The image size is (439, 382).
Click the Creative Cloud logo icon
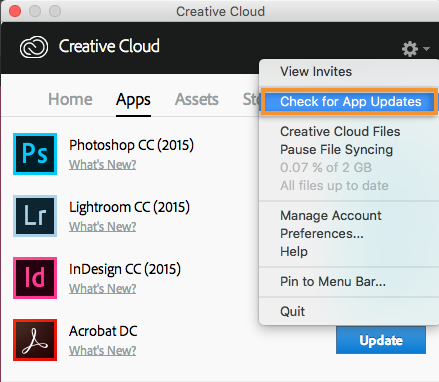pyautogui.click(x=34, y=47)
